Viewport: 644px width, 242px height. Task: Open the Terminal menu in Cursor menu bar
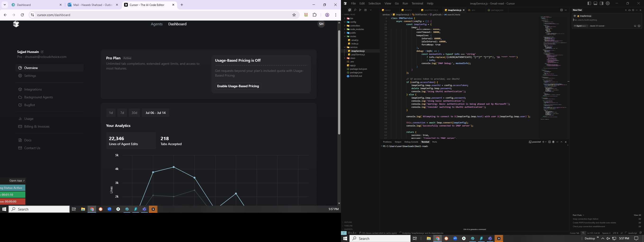click(417, 3)
